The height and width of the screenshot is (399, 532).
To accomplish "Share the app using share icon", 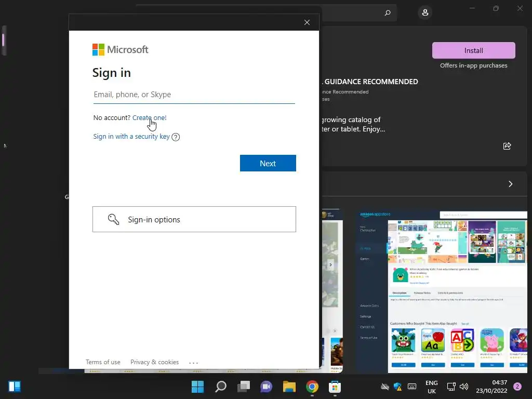I will (507, 146).
